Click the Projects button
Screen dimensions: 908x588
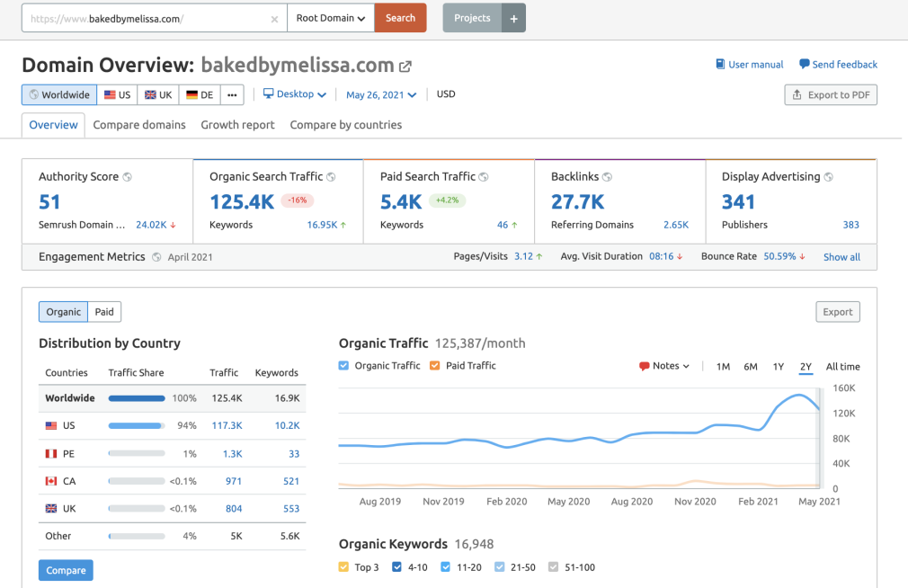click(472, 18)
